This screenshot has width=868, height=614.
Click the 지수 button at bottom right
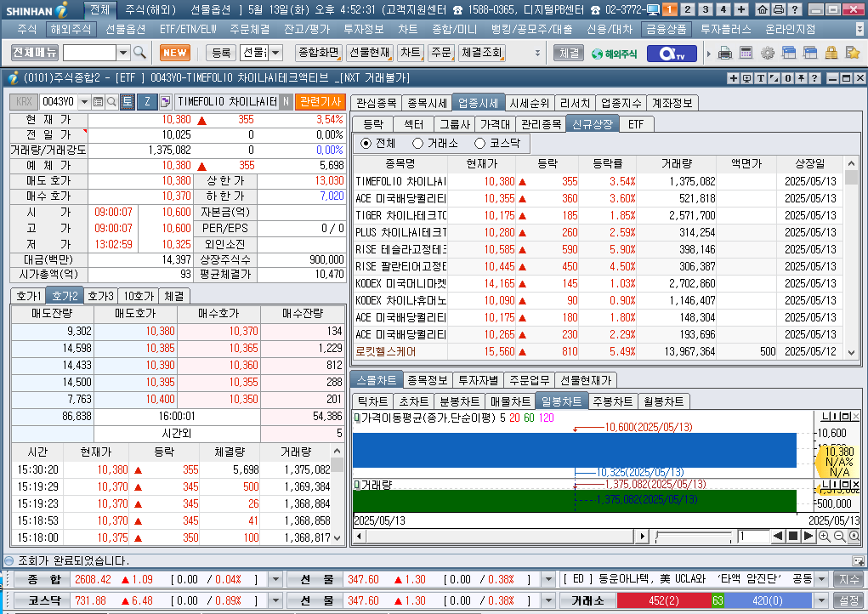pyautogui.click(x=848, y=579)
